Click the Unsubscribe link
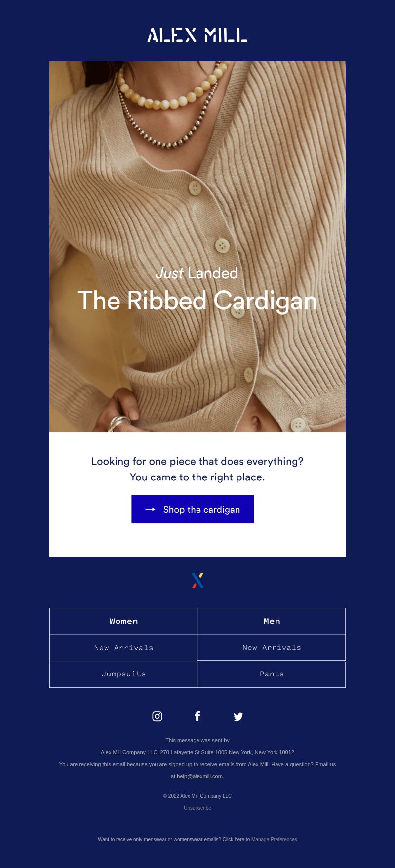395x868 pixels. click(x=197, y=808)
